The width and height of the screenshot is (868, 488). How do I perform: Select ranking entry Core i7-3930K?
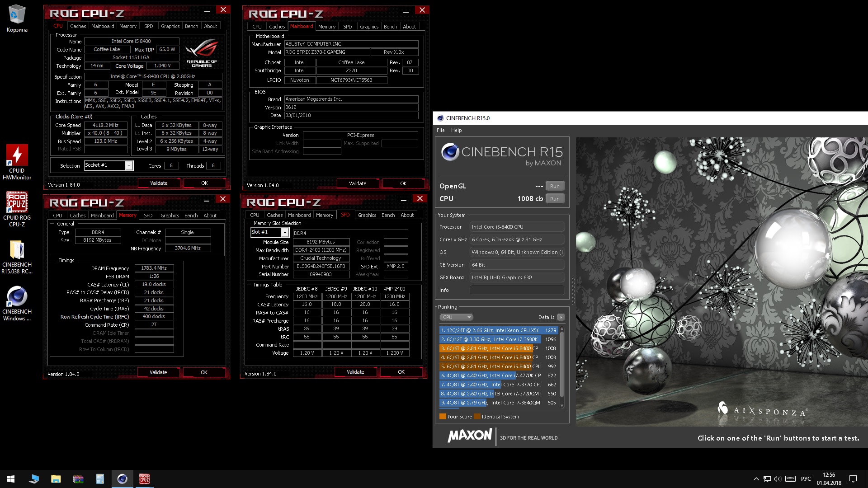498,339
